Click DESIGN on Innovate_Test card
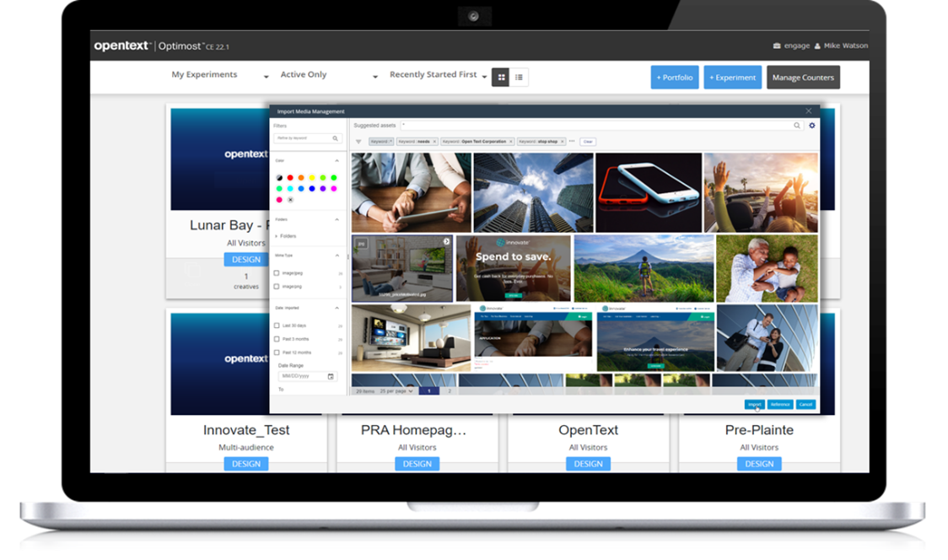This screenshot has width=948, height=560. [x=246, y=464]
